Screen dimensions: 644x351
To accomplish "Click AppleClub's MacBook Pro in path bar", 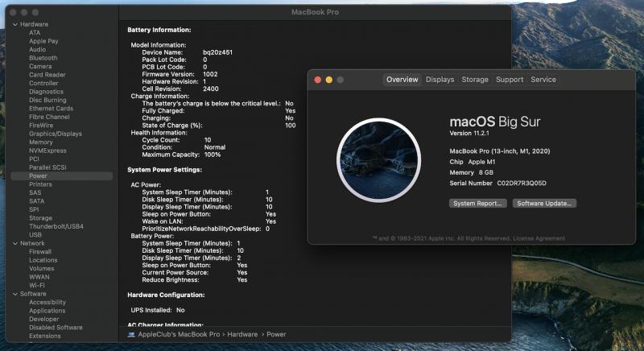I will click(x=179, y=335).
